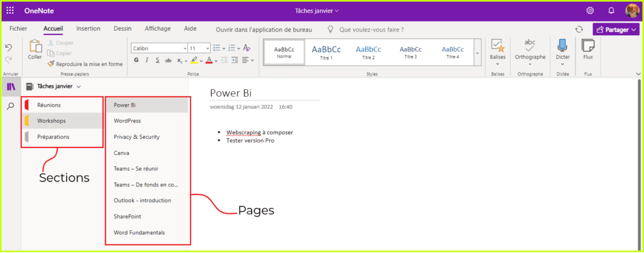
Task: Open the Préparations section
Action: click(x=62, y=137)
